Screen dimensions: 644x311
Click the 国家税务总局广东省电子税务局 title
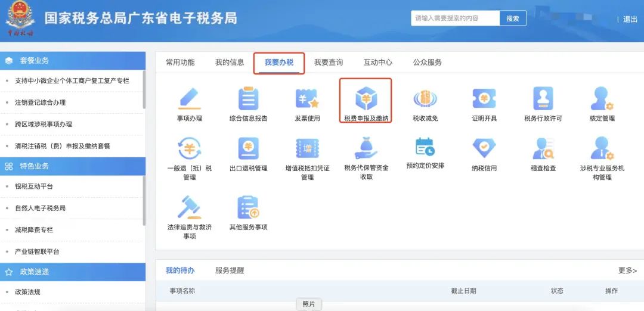click(x=141, y=18)
